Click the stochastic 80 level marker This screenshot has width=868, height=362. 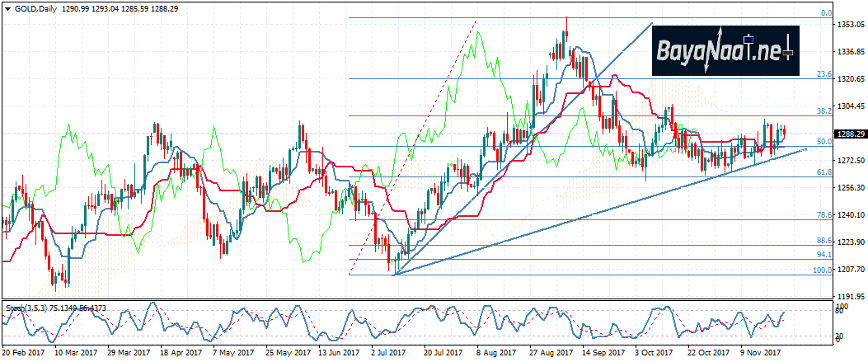pyautogui.click(x=840, y=311)
